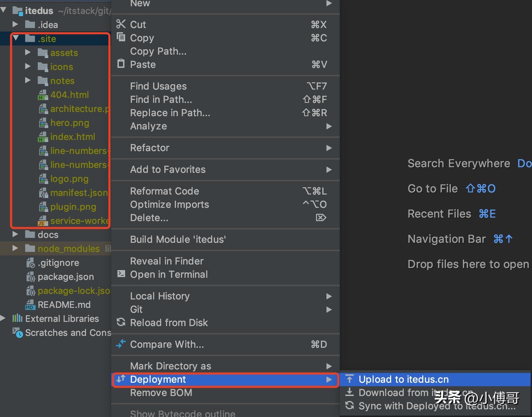Viewport: 532px width, 417px height.
Task: Click the Deployment upload/download arrows icon
Action: (x=121, y=379)
